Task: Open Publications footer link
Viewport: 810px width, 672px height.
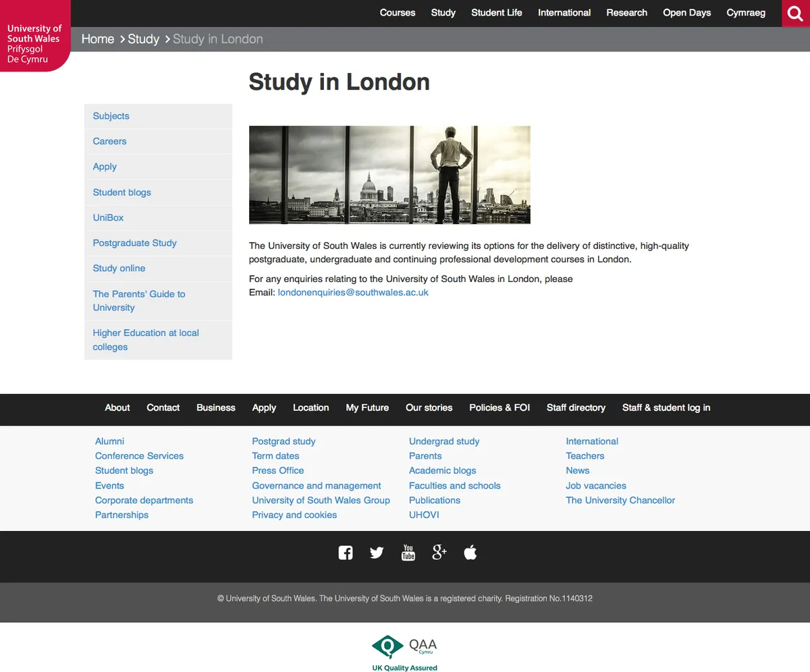Action: [435, 501]
